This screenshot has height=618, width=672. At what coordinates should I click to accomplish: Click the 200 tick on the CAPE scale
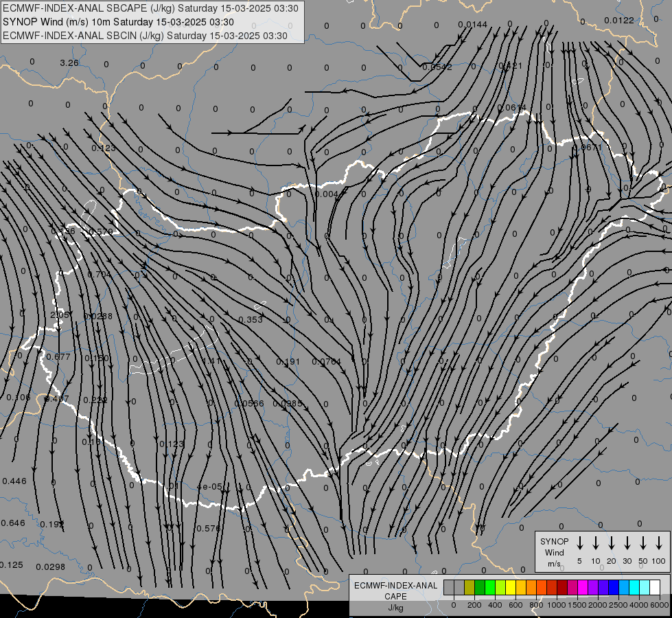coord(474,605)
